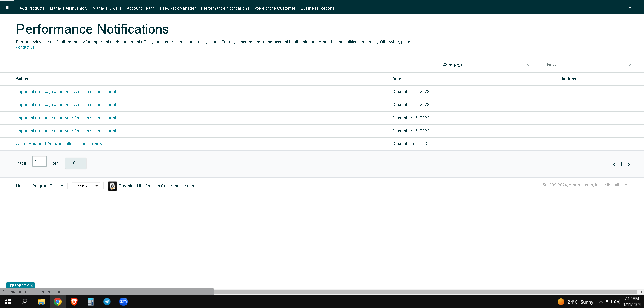
Task: Click the Edit button in top bar
Action: [x=632, y=8]
